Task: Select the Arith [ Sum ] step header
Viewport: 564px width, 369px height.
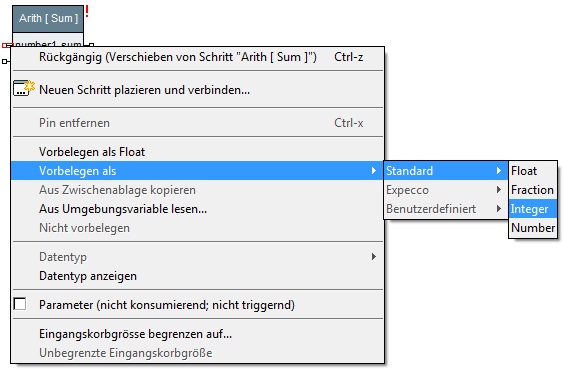Action: click(48, 18)
